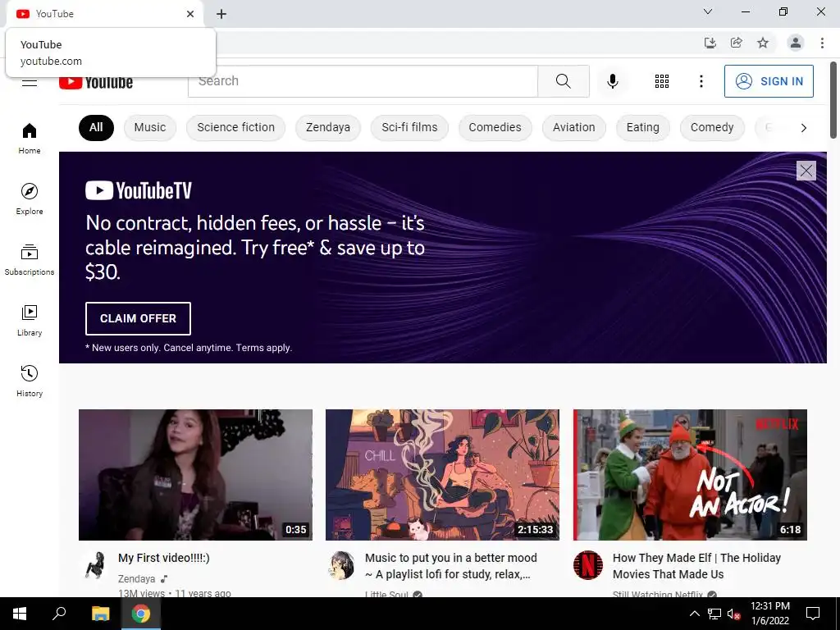Select the Eating chip
Image resolution: width=840 pixels, height=630 pixels.
[x=643, y=127]
